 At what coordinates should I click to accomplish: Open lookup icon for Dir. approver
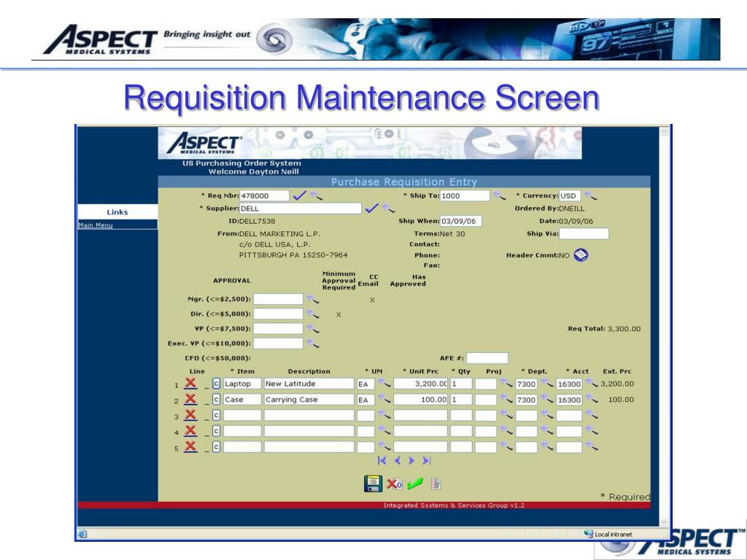[x=312, y=314]
